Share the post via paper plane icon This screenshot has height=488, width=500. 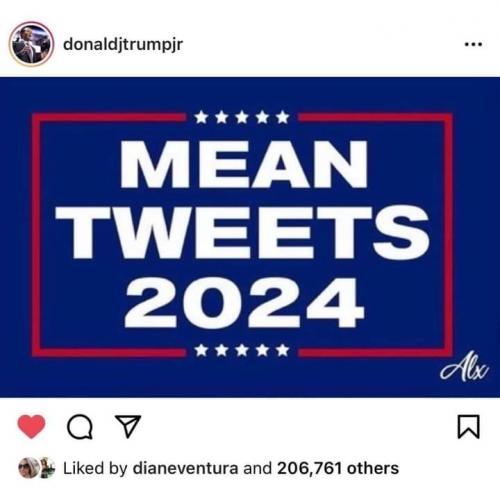[x=128, y=426]
